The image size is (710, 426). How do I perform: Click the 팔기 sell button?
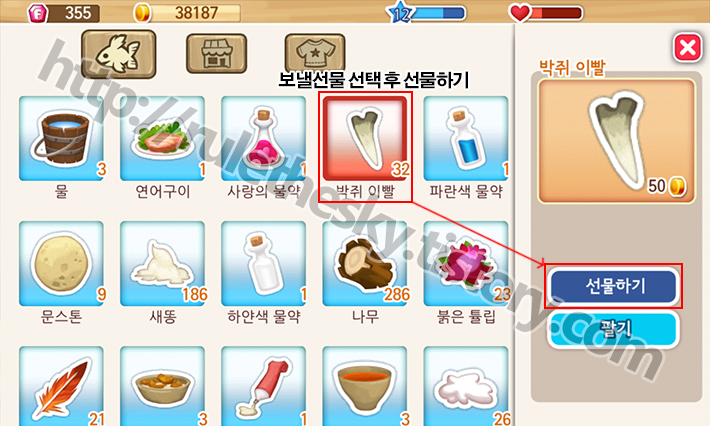pos(614,329)
